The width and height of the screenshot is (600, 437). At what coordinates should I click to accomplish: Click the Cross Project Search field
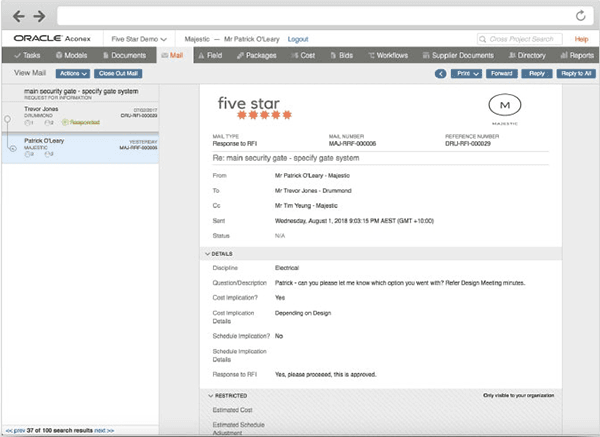pyautogui.click(x=520, y=39)
